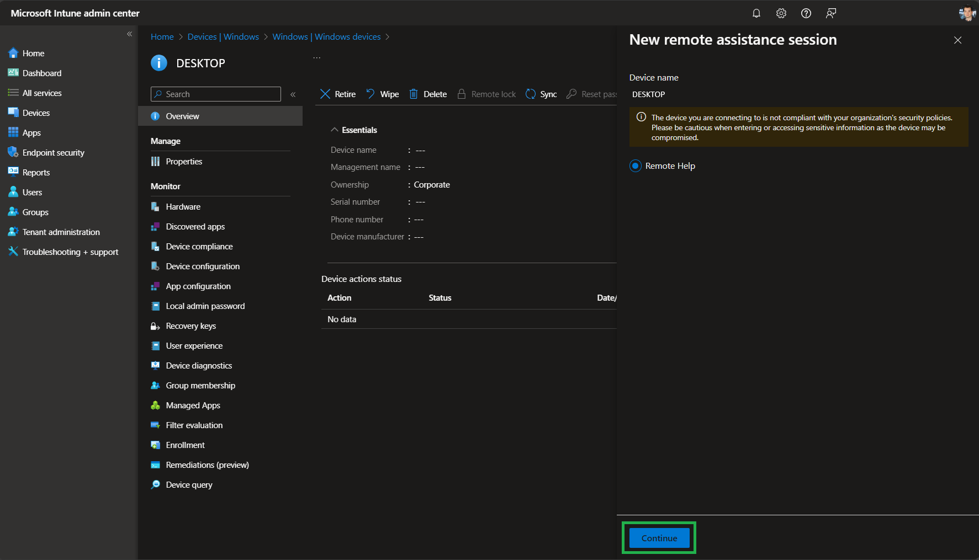Click the Sync device action
The width and height of the screenshot is (979, 560).
click(541, 94)
